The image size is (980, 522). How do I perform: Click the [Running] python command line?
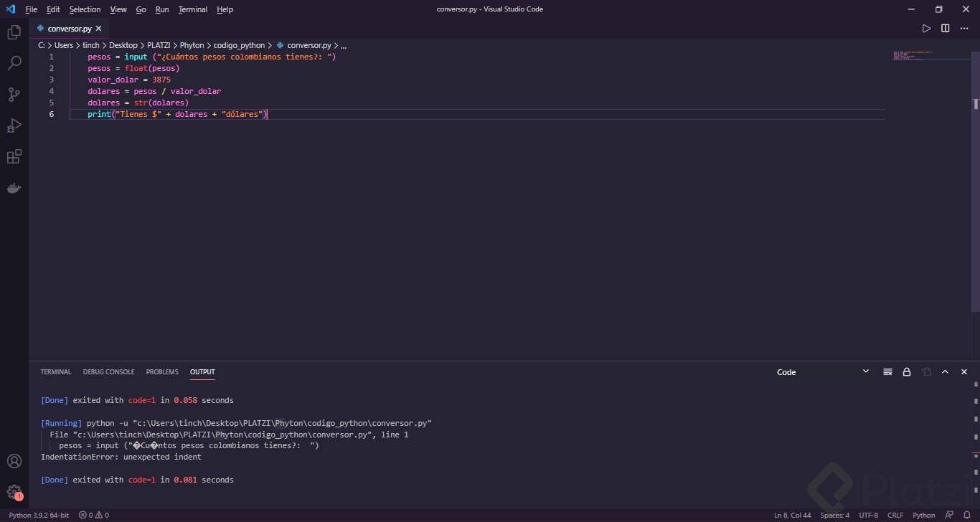236,423
